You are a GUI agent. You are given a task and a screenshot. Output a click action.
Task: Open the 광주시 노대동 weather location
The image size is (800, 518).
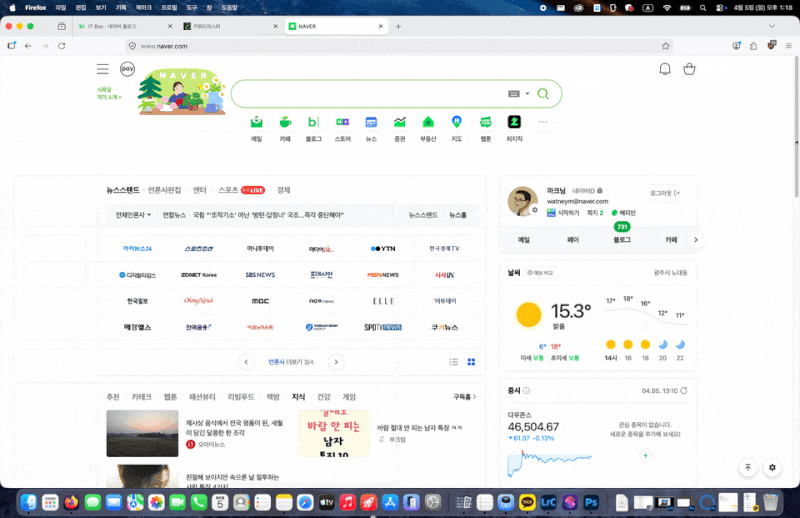click(x=670, y=273)
